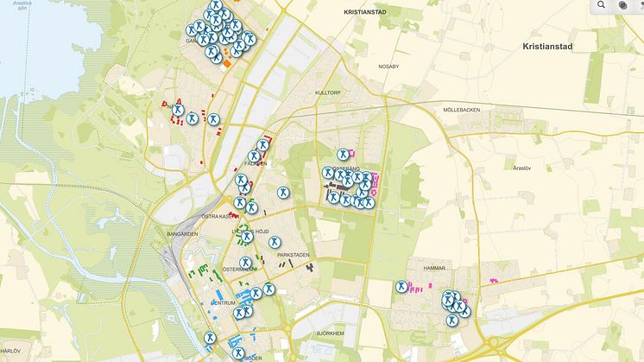Click the Bangården label near the railway
The height and width of the screenshot is (362, 644).
pyautogui.click(x=182, y=233)
